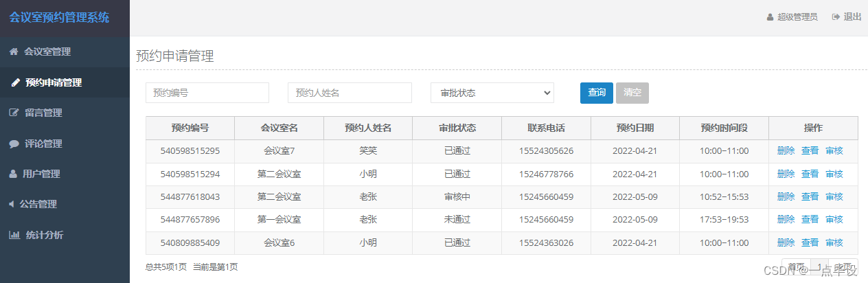This screenshot has width=868, height=283.
Task: Focus the 预约编号 search field
Action: pos(207,93)
